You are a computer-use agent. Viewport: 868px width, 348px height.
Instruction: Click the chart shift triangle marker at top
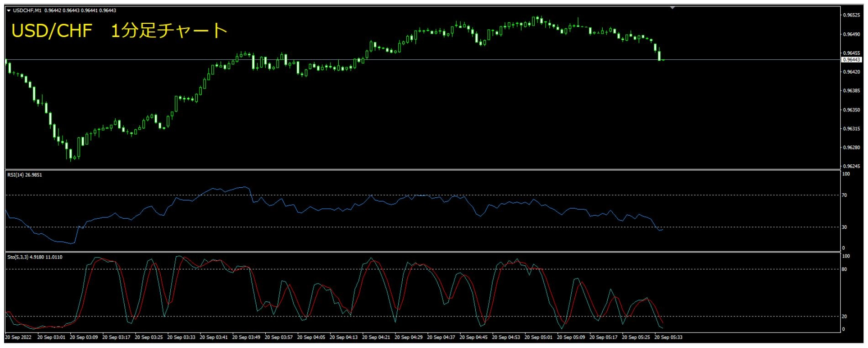click(x=672, y=7)
